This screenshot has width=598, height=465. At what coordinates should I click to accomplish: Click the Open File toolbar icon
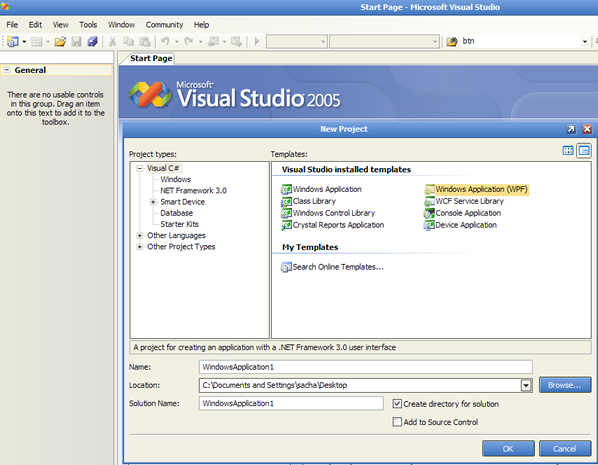[60, 41]
